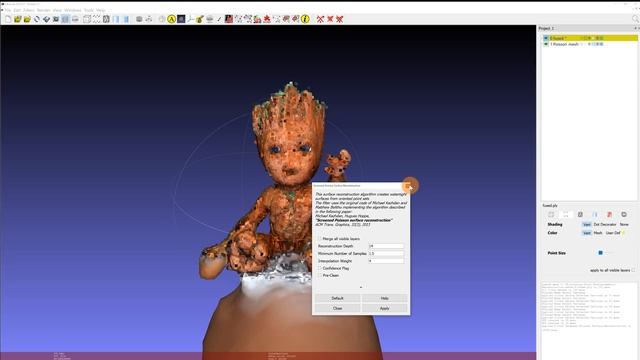This screenshot has width=640, height=360.
Task: Click the Point Size slider handle
Action: 600,253
